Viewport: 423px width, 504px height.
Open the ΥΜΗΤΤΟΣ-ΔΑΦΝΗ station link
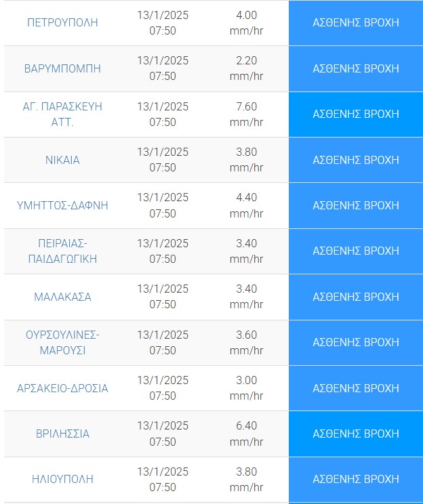pos(62,205)
